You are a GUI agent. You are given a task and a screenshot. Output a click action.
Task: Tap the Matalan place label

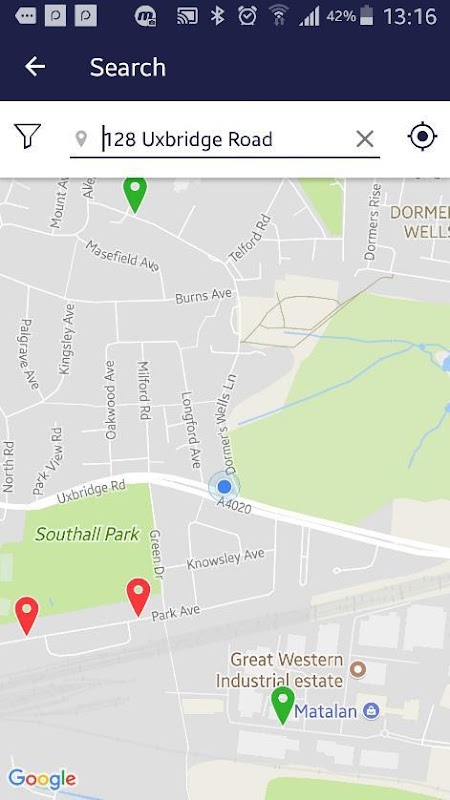pyautogui.click(x=325, y=711)
